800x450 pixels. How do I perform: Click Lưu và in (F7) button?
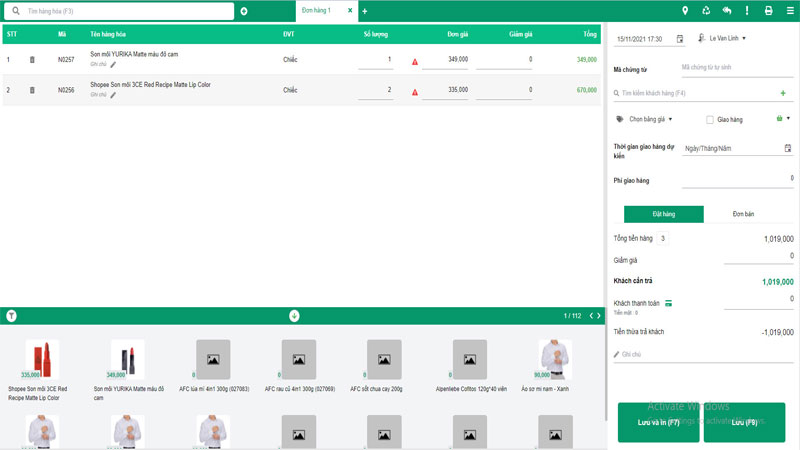click(658, 422)
